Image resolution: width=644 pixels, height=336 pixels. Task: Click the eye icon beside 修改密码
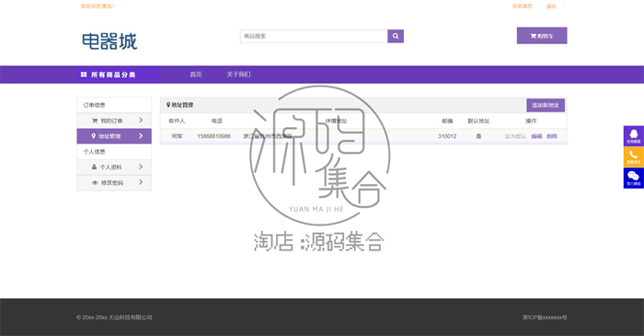[95, 183]
